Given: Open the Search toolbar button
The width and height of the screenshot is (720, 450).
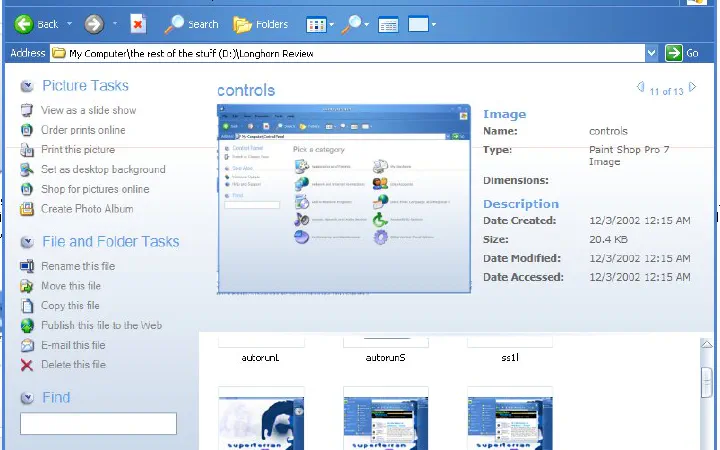Looking at the screenshot, I should pyautogui.click(x=191, y=24).
